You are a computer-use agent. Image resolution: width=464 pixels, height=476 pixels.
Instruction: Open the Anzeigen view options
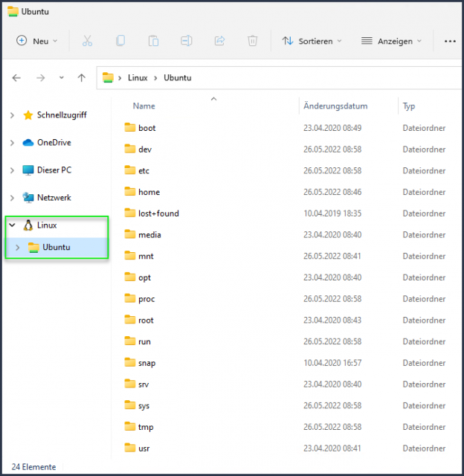point(391,41)
